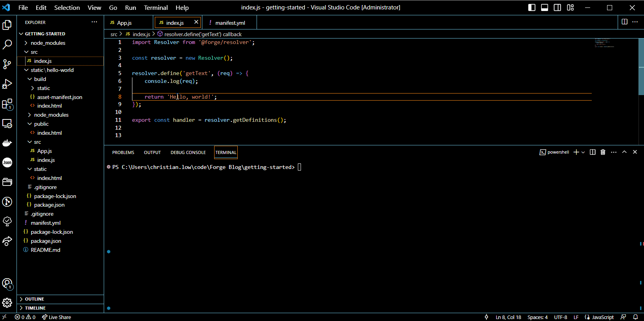The height and width of the screenshot is (321, 644).
Task: Open the Manage gear icon
Action: 7,303
